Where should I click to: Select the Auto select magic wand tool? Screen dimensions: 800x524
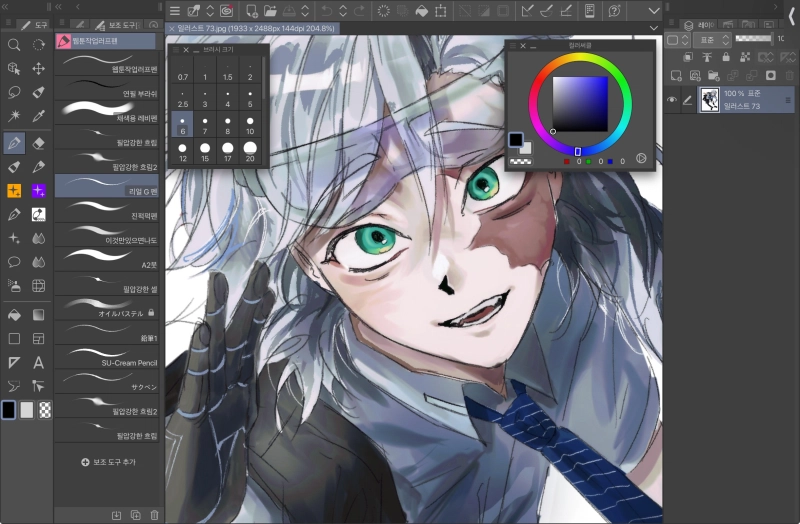[14, 117]
